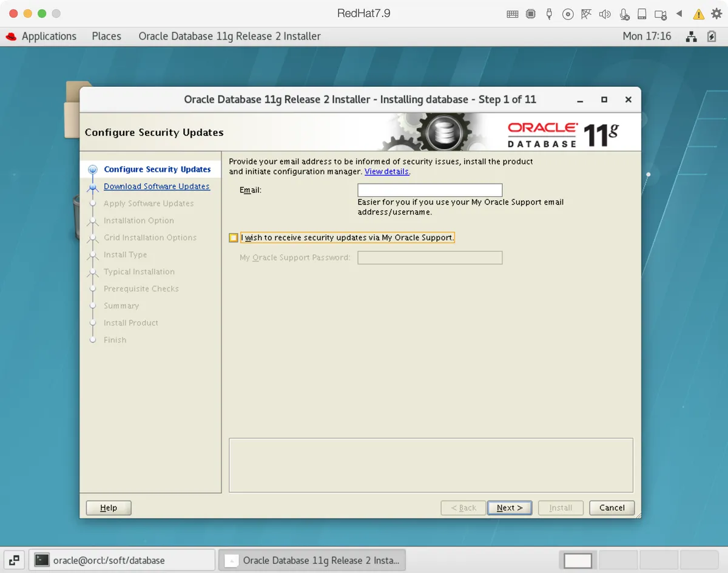Open the USB devices icon
728x573 pixels.
(x=549, y=13)
